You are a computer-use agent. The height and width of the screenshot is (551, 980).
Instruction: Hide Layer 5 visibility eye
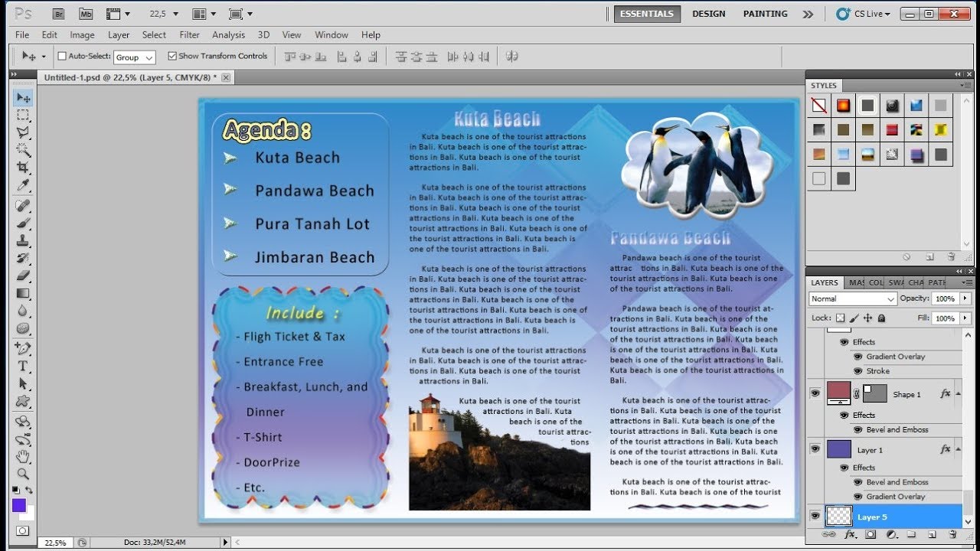815,517
